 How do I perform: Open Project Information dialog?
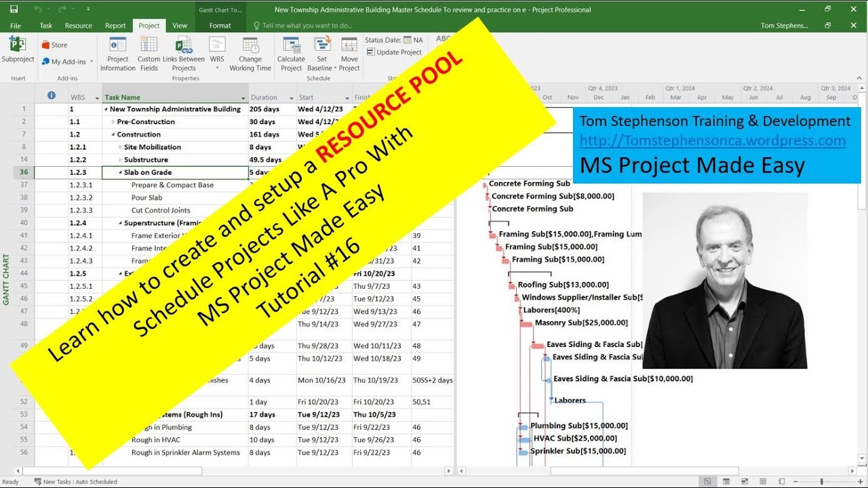coord(117,54)
